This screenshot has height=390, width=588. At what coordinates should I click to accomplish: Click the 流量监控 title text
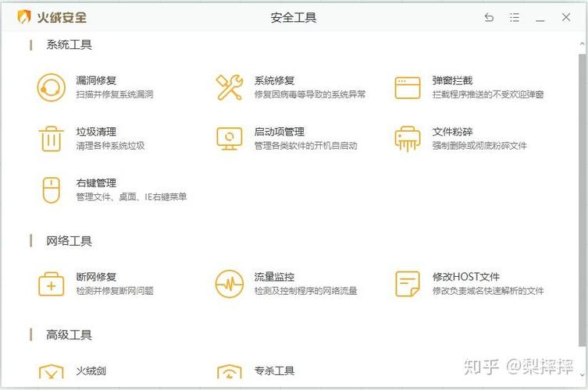tap(274, 277)
